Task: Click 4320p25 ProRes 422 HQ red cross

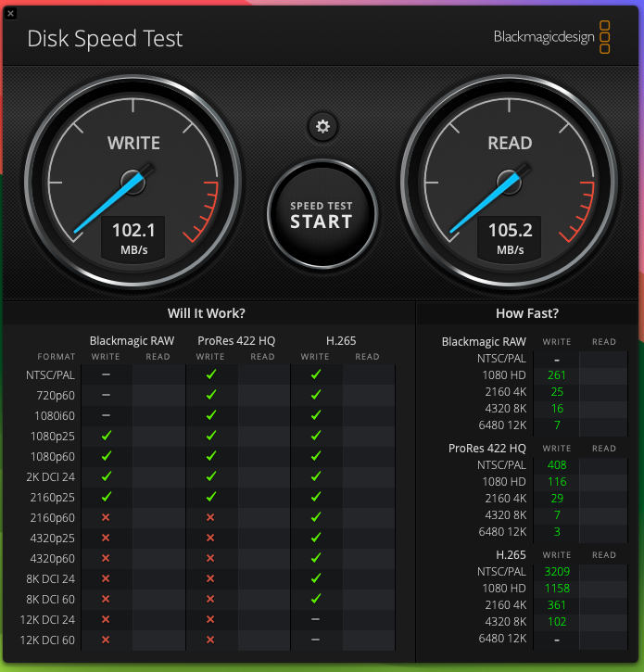Action: pos(210,538)
